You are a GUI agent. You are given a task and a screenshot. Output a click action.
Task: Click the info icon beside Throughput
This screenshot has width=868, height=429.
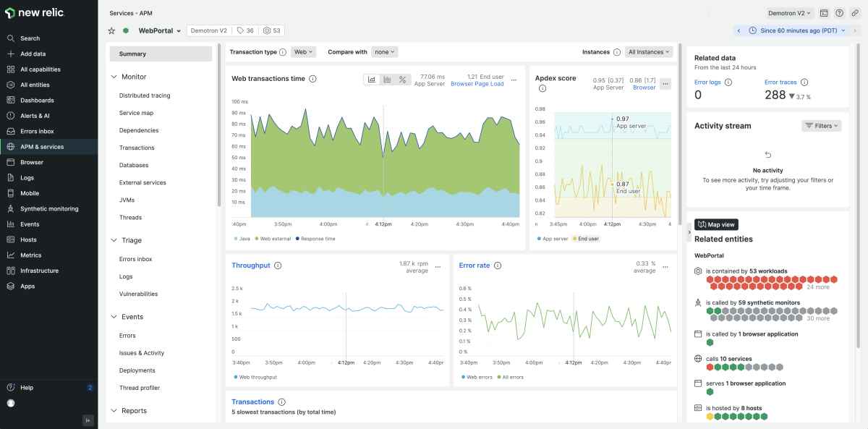tap(278, 266)
